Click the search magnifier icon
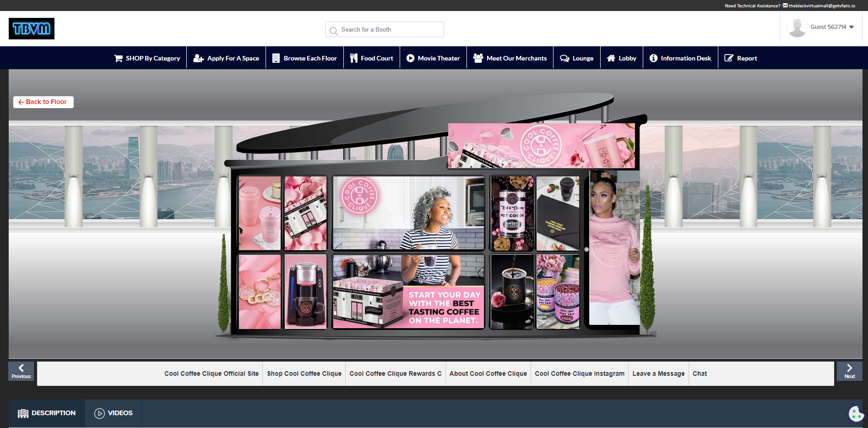Screen dimensions: 868x428 tap(334, 30)
